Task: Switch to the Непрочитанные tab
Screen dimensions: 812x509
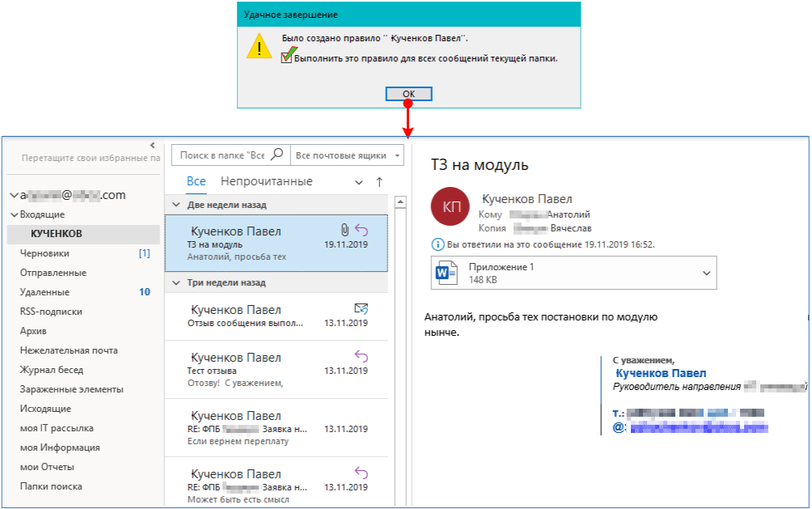Action: pos(266,181)
